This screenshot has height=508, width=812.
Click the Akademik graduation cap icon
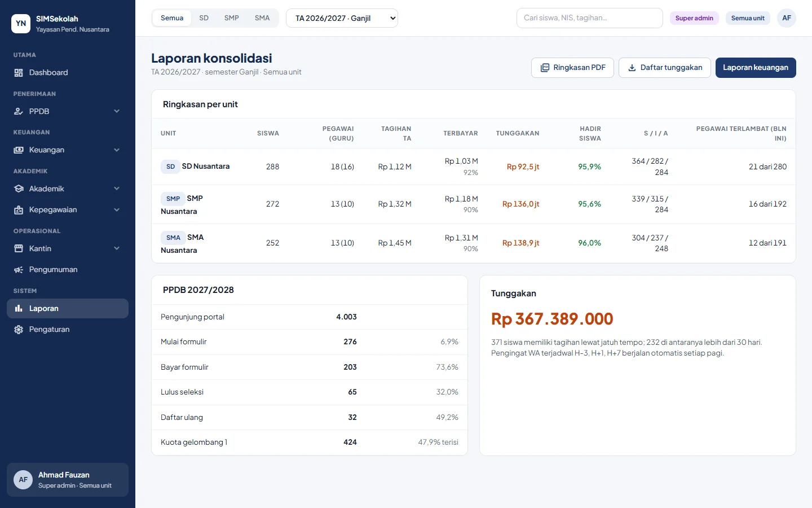coord(19,189)
